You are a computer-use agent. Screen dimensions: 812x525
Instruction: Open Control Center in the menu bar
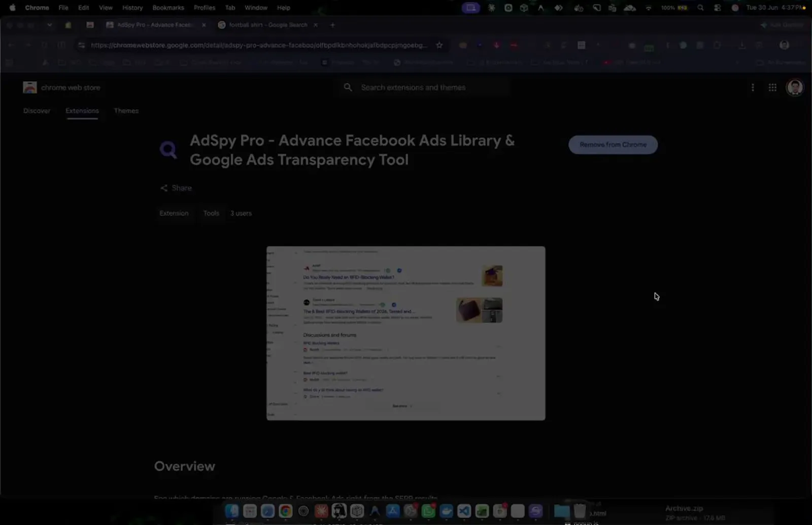[717, 8]
